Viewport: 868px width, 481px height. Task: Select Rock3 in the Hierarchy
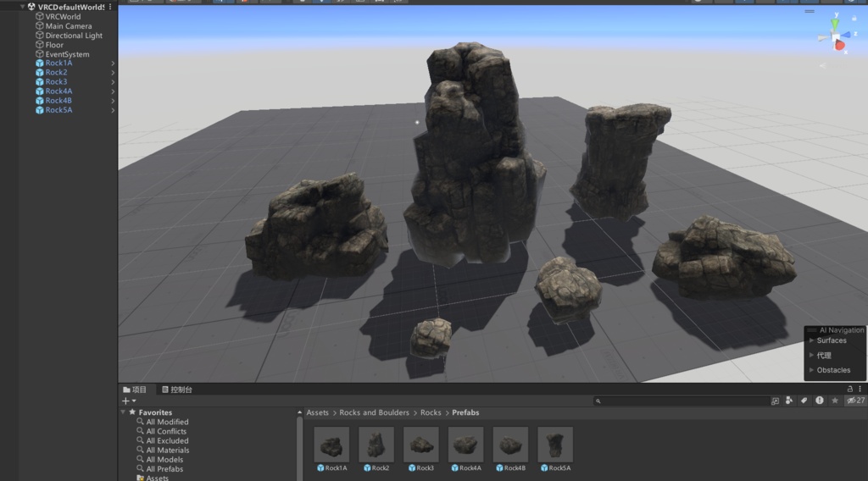point(56,82)
